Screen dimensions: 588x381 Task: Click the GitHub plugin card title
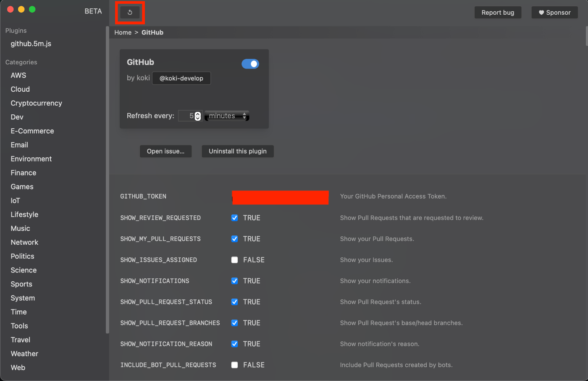(140, 62)
